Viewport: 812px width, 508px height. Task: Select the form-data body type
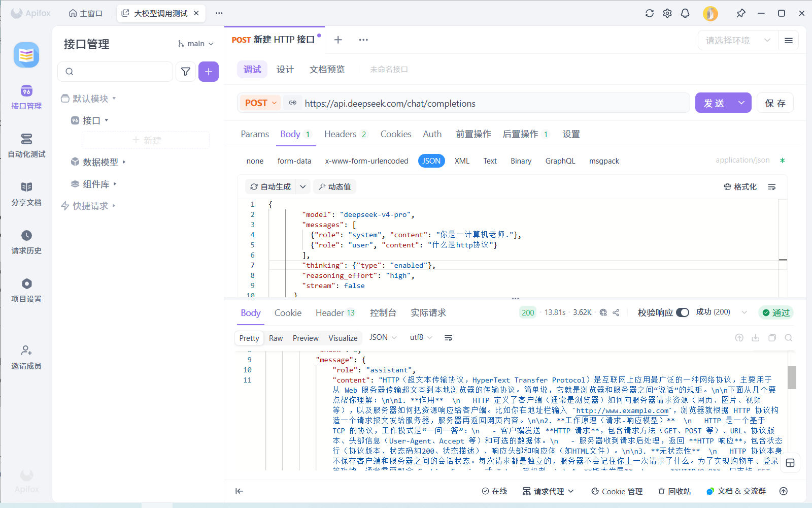click(294, 161)
